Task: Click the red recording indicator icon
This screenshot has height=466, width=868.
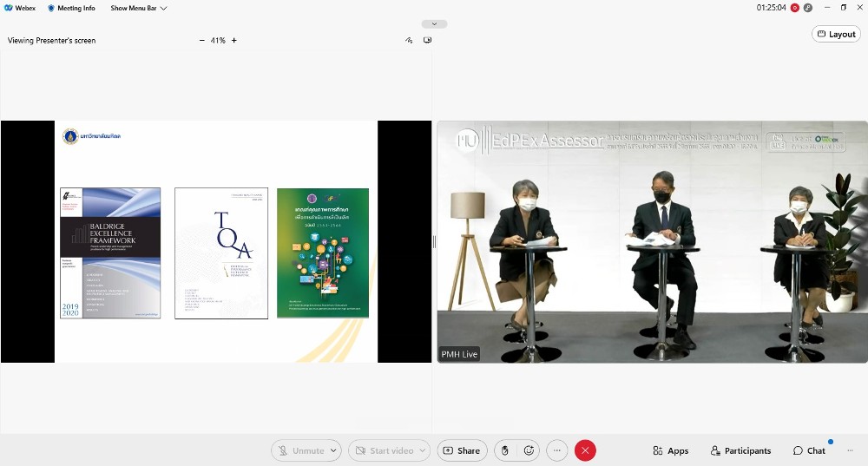Action: pos(794,8)
